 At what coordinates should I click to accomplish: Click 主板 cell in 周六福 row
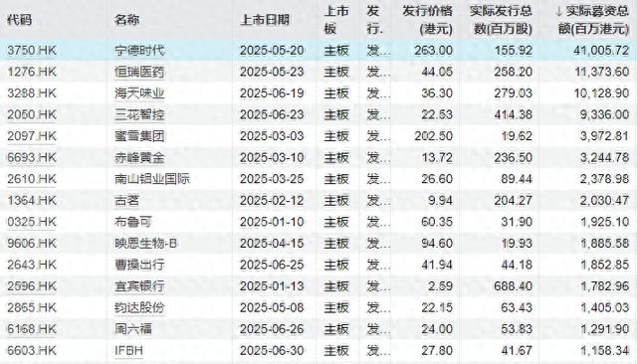[336, 329]
